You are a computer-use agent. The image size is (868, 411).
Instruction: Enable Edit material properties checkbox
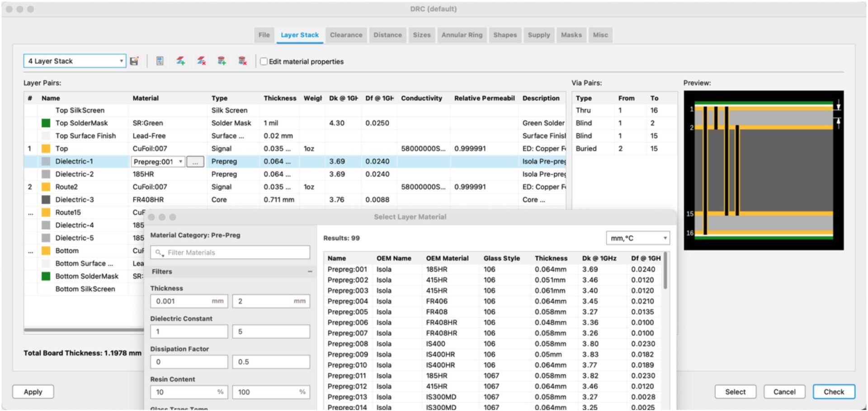pos(264,61)
